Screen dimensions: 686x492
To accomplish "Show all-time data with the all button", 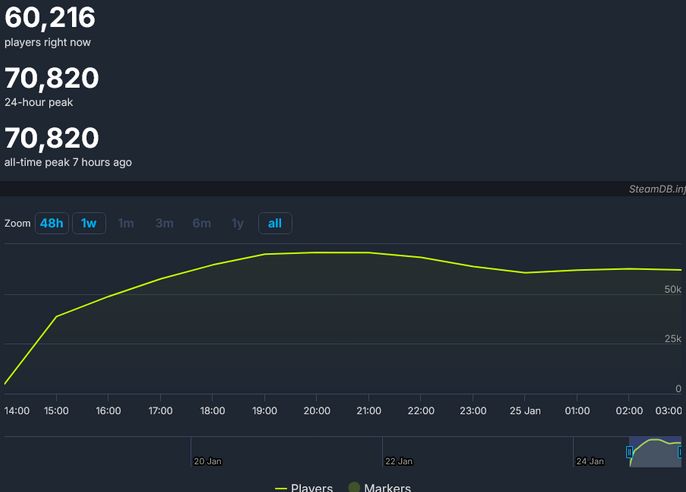I will (275, 223).
